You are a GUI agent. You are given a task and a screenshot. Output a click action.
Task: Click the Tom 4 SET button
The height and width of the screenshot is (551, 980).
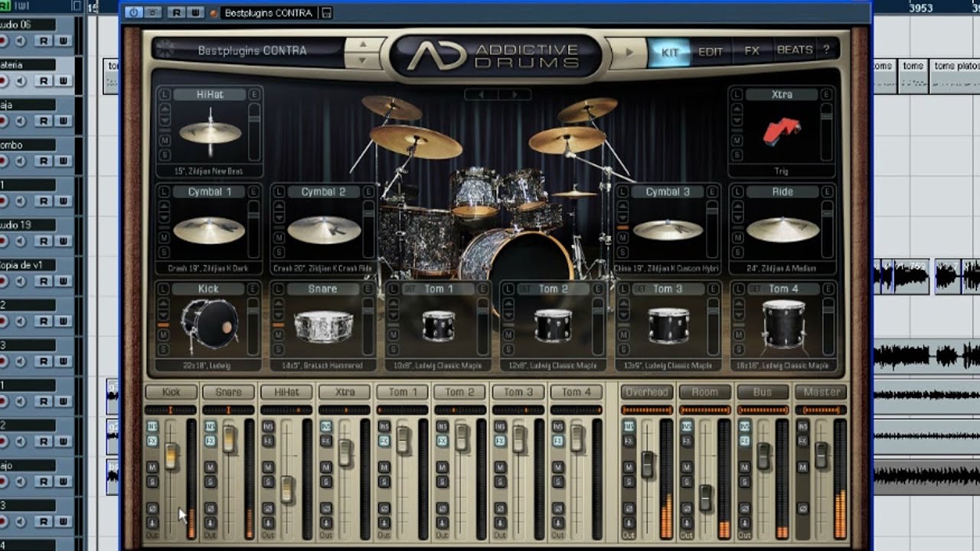pos(754,289)
